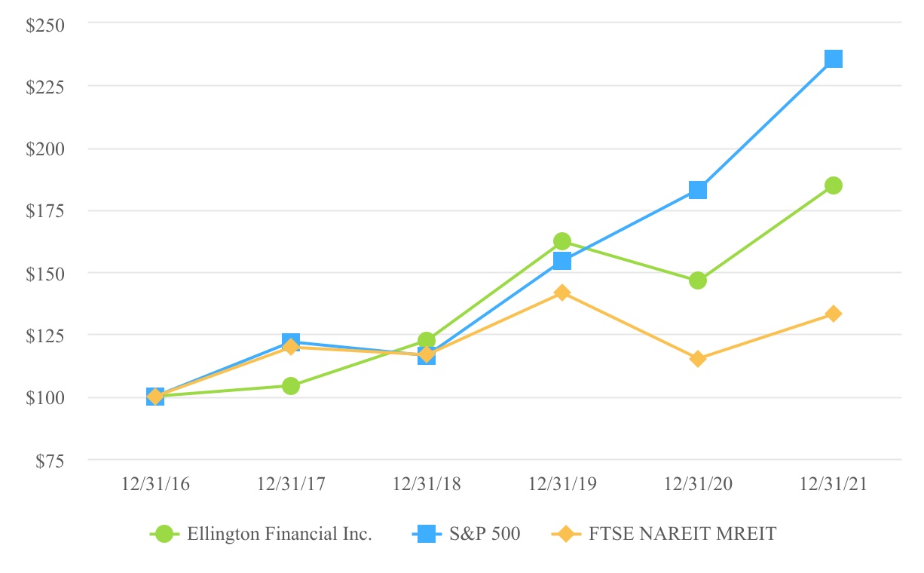Click the 12/31/16 x-axis date label
This screenshot has height=573, width=924.
click(155, 484)
